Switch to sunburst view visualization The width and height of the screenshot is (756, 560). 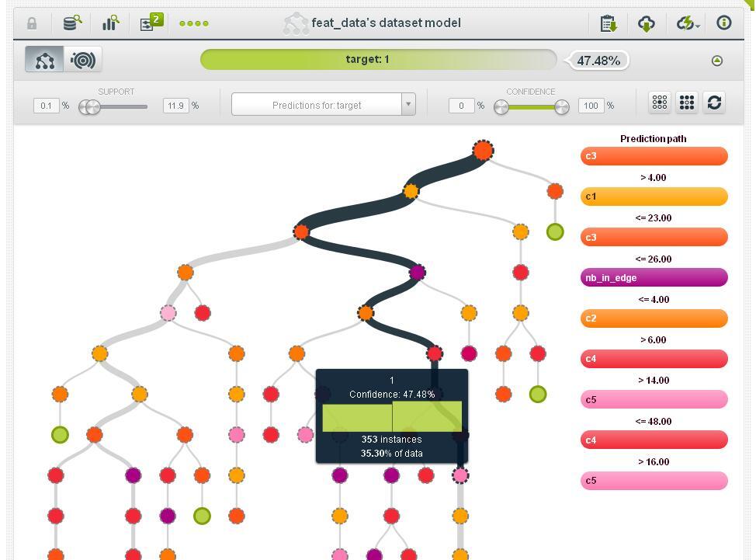[83, 60]
